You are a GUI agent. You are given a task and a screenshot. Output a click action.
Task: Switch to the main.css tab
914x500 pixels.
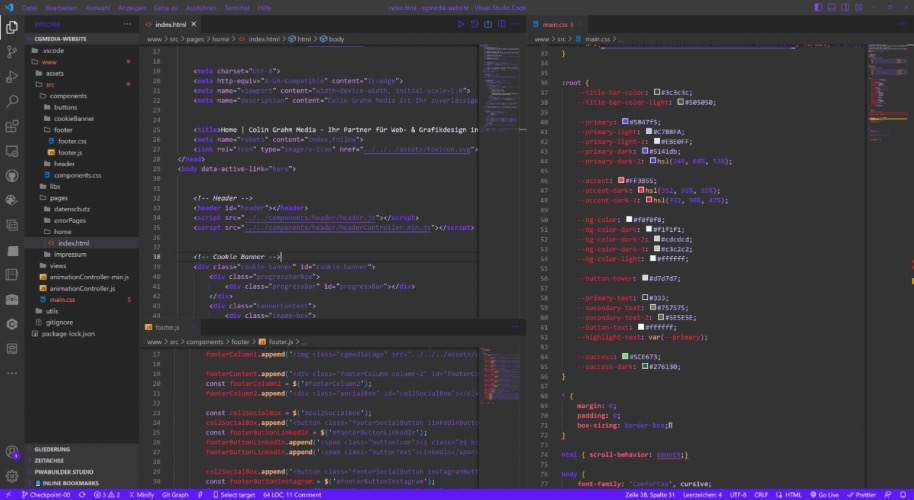[556, 24]
